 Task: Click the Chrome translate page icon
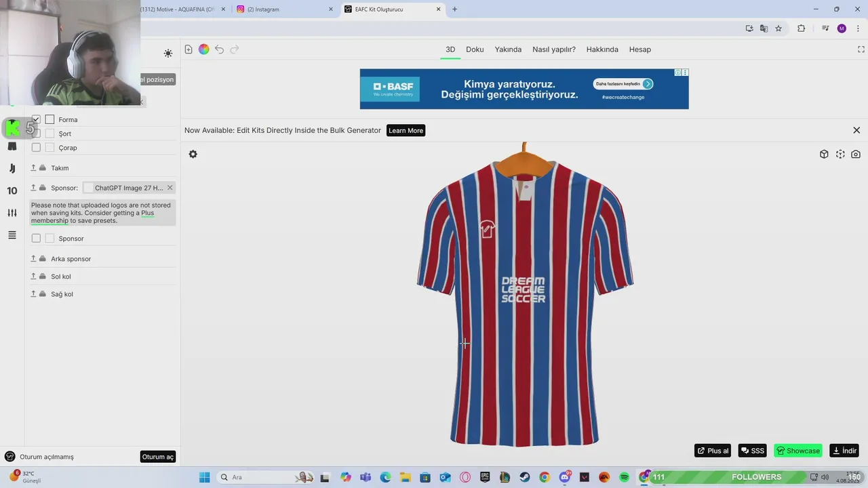[764, 28]
